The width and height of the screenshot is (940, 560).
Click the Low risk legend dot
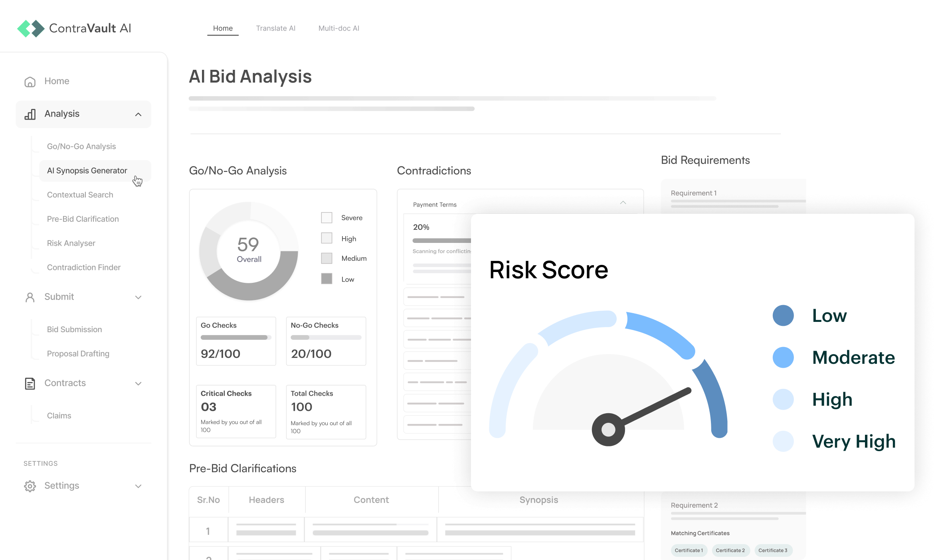tap(783, 316)
